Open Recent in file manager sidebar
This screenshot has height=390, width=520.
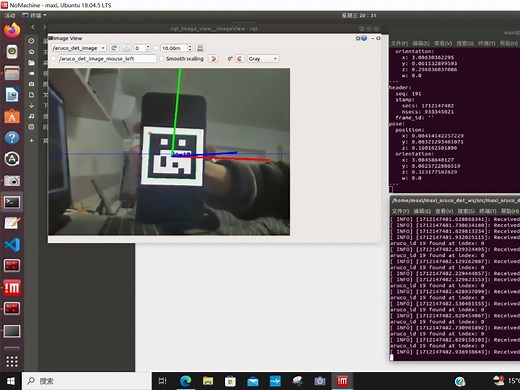point(31,41)
